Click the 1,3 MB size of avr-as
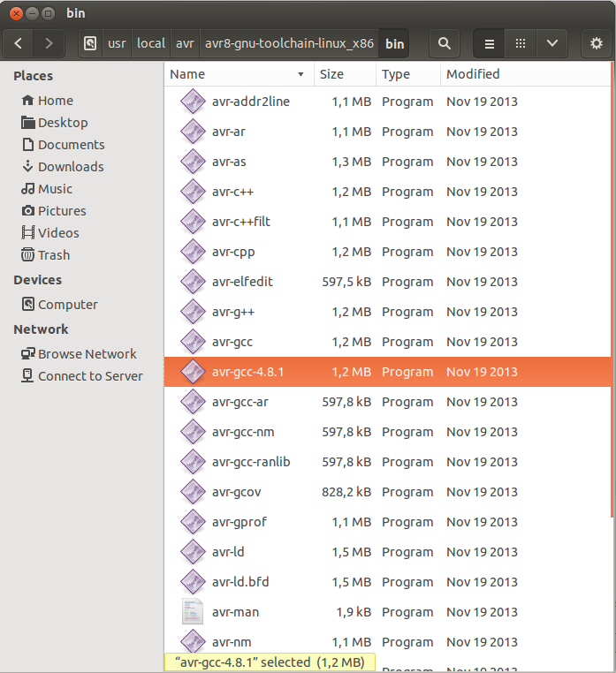Image resolution: width=616 pixels, height=673 pixels. 352,162
